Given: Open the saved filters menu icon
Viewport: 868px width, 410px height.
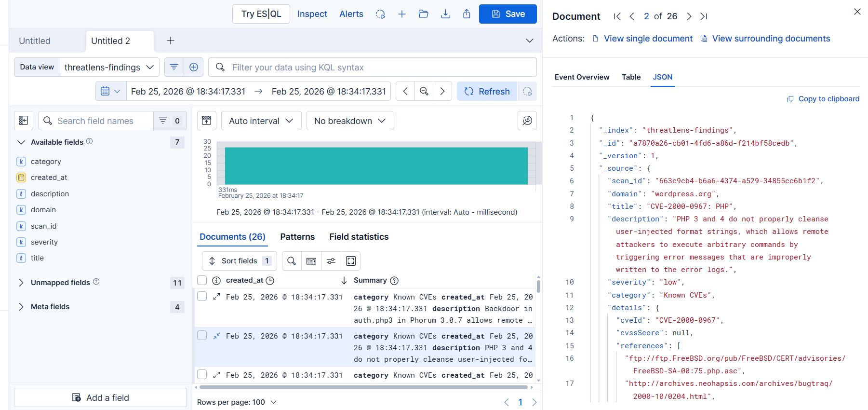Looking at the screenshot, I should tap(174, 67).
